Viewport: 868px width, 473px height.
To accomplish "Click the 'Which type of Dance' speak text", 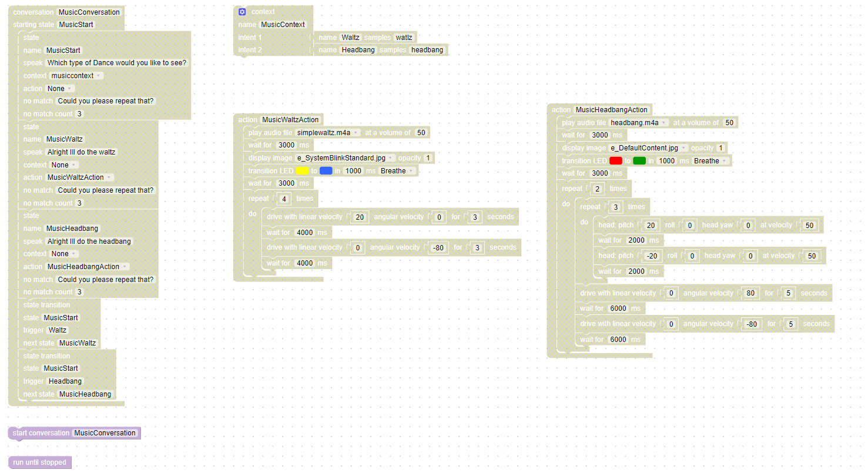I will click(x=117, y=63).
